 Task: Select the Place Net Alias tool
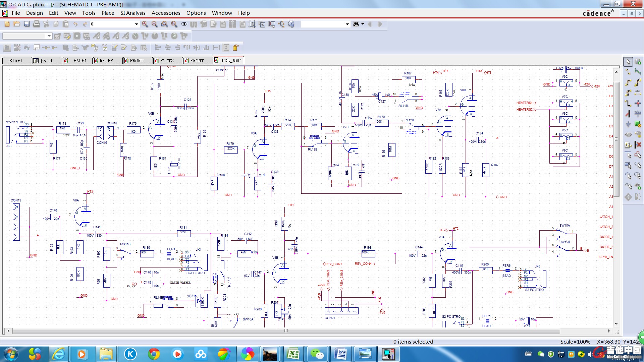click(638, 93)
